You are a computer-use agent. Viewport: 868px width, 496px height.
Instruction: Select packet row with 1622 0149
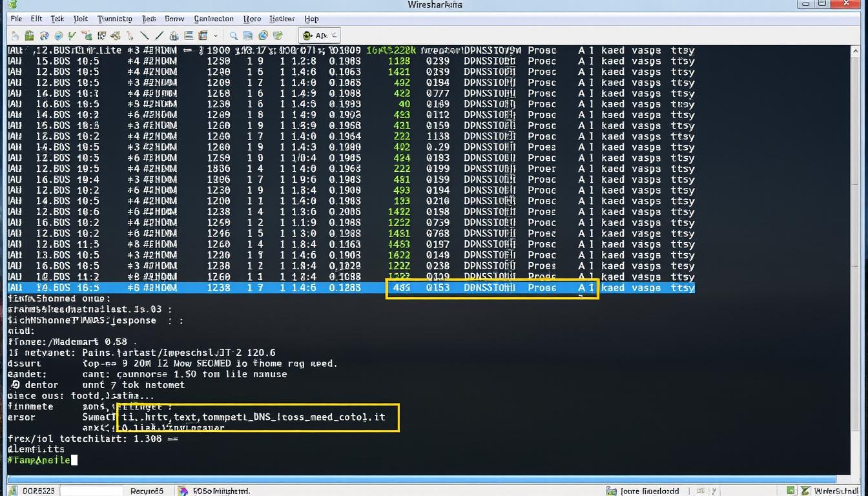[x=351, y=255]
